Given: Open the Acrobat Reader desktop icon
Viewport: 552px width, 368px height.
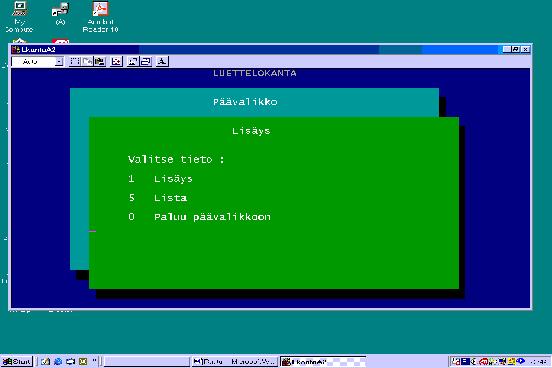Looking at the screenshot, I should 100,17.
